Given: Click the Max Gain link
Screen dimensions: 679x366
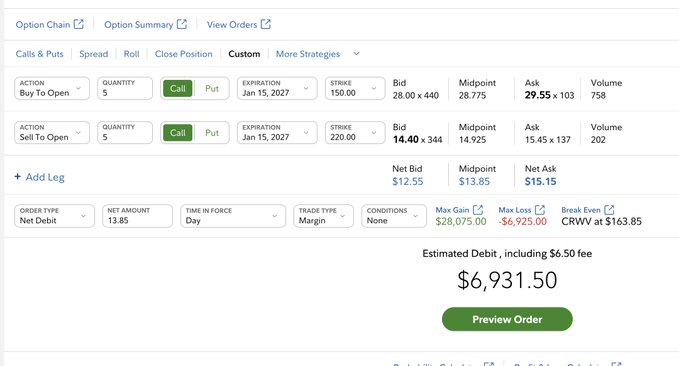Looking at the screenshot, I should coord(452,210).
